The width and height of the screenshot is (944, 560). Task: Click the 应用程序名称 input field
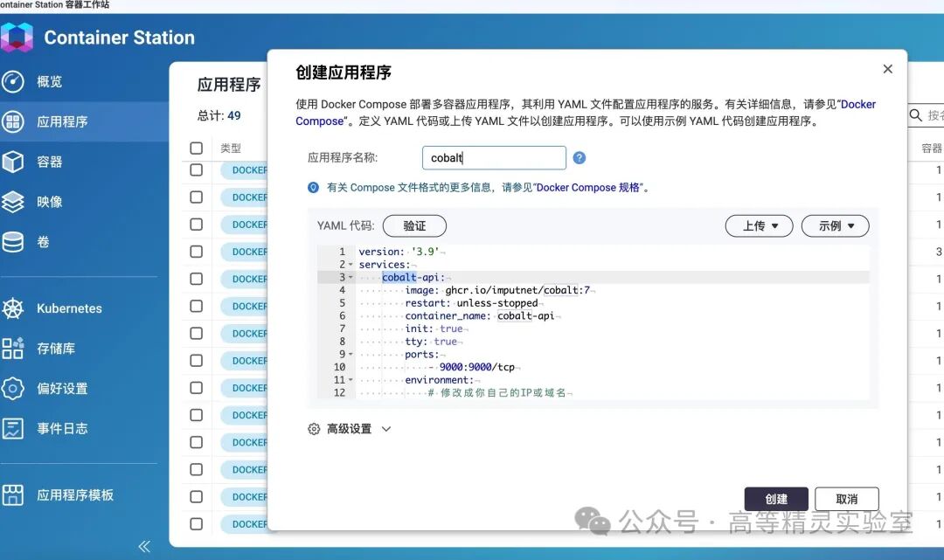pyautogui.click(x=494, y=157)
